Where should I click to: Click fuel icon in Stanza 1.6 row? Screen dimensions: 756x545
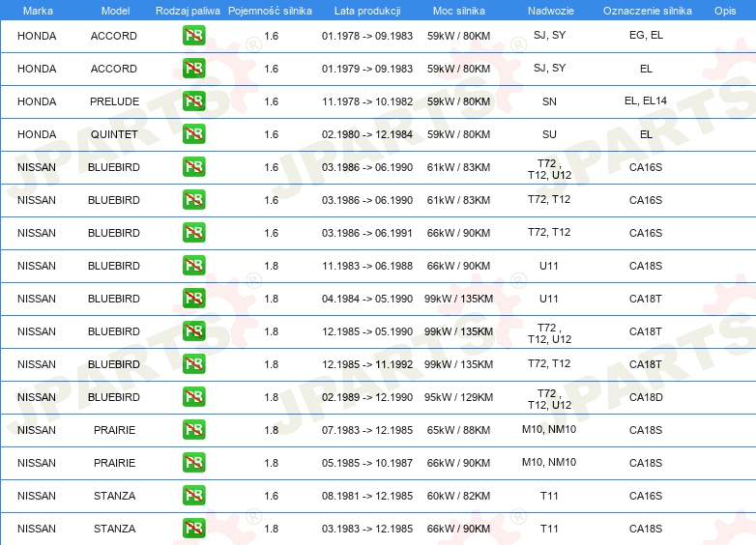[x=193, y=496]
